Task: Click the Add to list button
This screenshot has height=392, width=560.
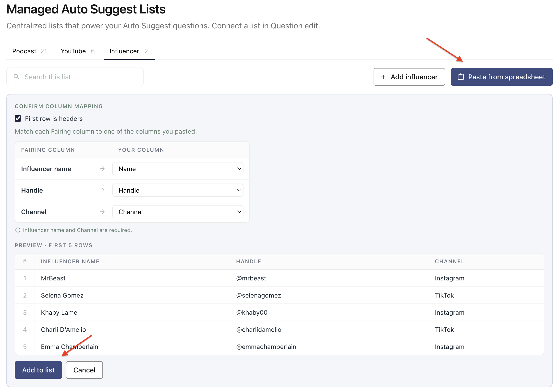Action: click(38, 370)
